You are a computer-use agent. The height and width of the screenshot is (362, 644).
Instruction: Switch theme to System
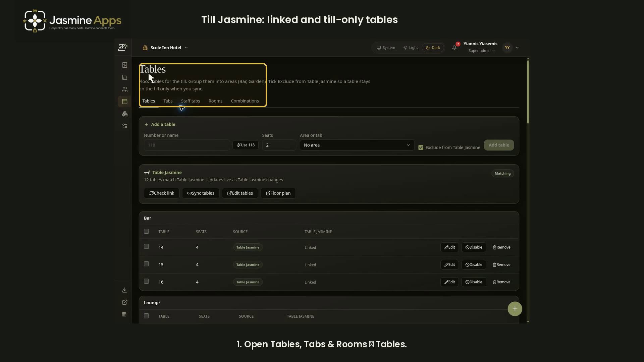(386, 48)
